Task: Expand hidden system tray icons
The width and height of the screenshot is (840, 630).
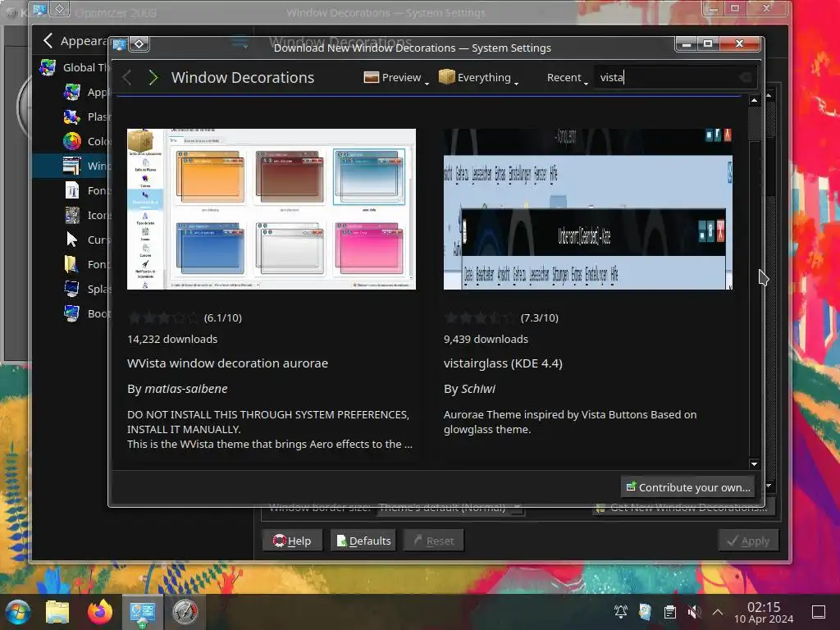Action: click(x=718, y=612)
